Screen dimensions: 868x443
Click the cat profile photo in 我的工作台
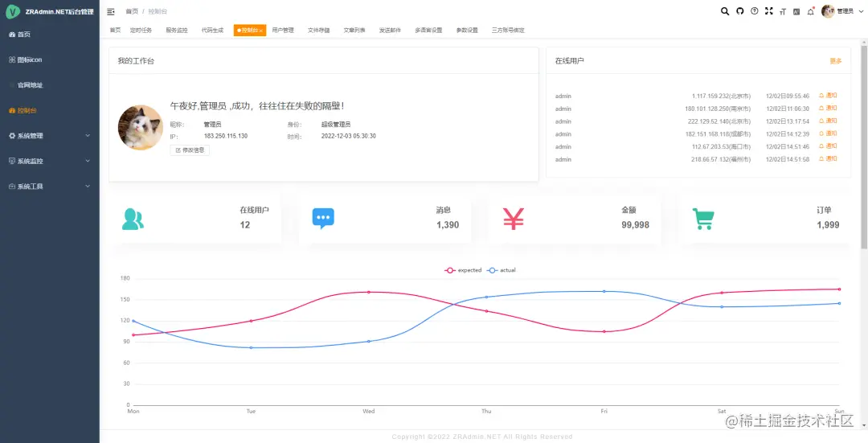click(x=141, y=127)
